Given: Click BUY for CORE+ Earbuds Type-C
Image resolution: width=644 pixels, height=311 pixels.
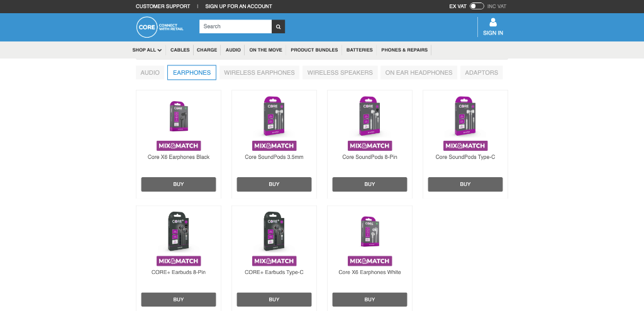Looking at the screenshot, I should pyautogui.click(x=274, y=300).
